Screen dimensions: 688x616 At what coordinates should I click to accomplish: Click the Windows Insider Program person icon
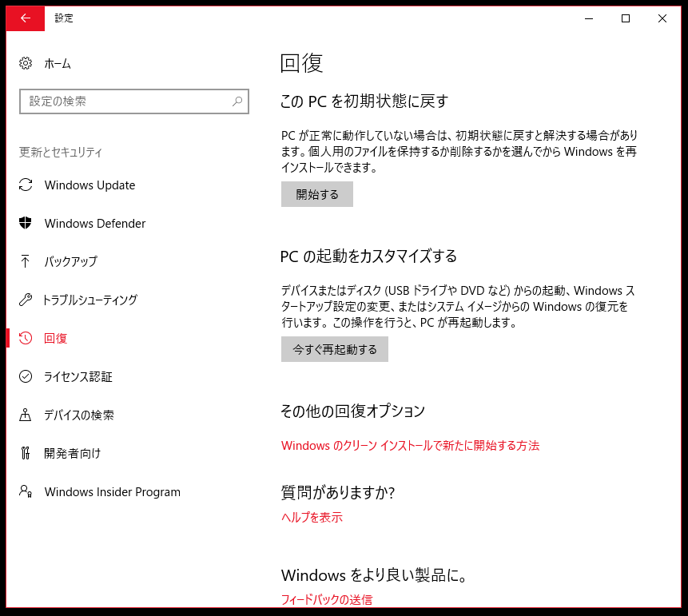point(25,491)
